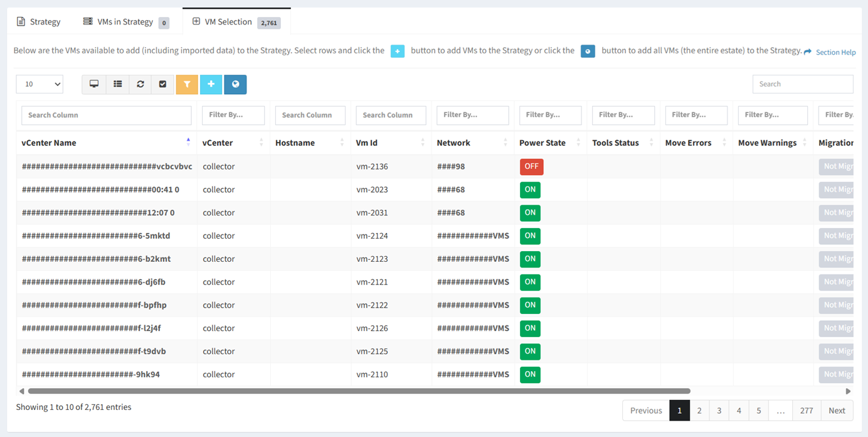Click the select-all checkmark toolbar button
Image resolution: width=868 pixels, height=437 pixels.
pyautogui.click(x=163, y=84)
